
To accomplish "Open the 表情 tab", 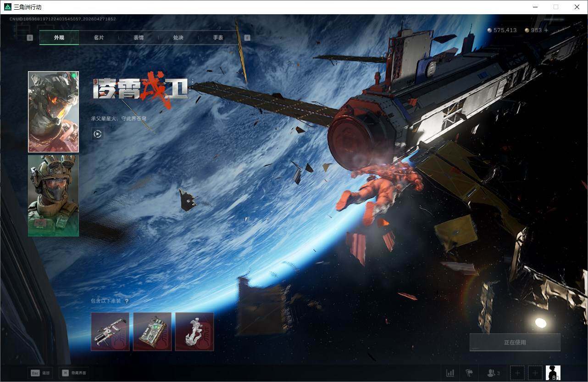I will pyautogui.click(x=139, y=38).
